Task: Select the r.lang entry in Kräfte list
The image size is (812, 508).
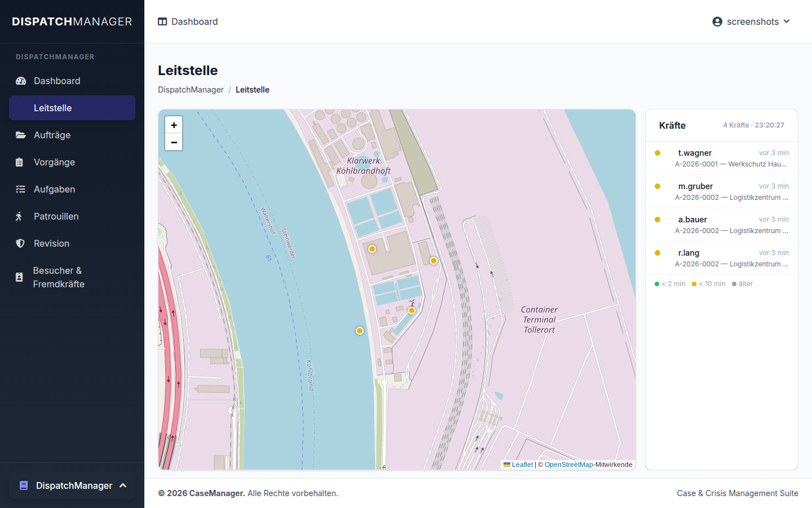Action: point(722,258)
